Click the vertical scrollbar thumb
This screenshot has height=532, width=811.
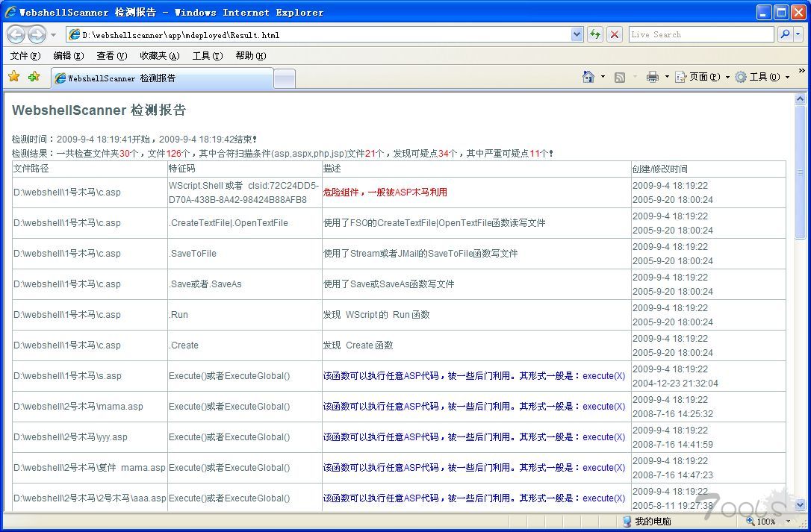800,172
